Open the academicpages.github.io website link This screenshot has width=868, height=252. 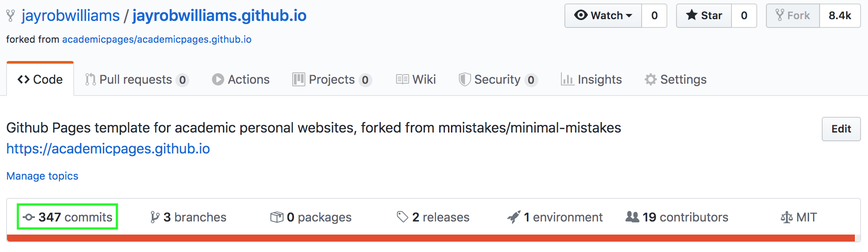tap(108, 149)
